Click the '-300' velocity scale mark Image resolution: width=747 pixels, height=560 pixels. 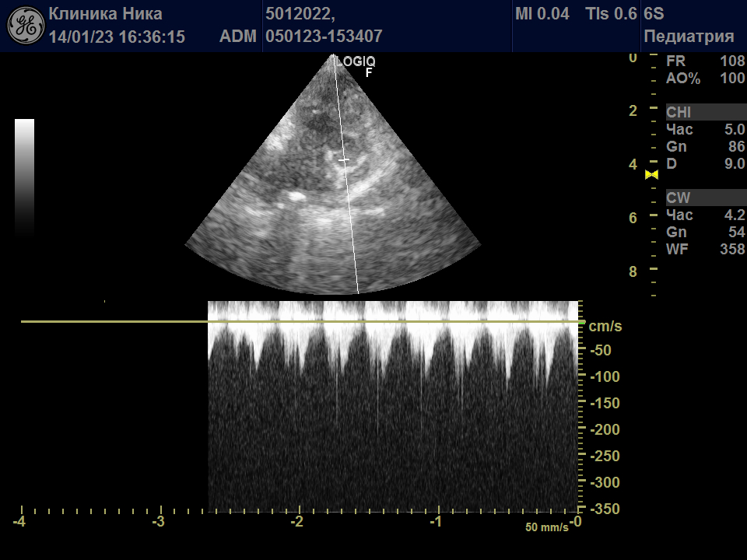point(605,482)
